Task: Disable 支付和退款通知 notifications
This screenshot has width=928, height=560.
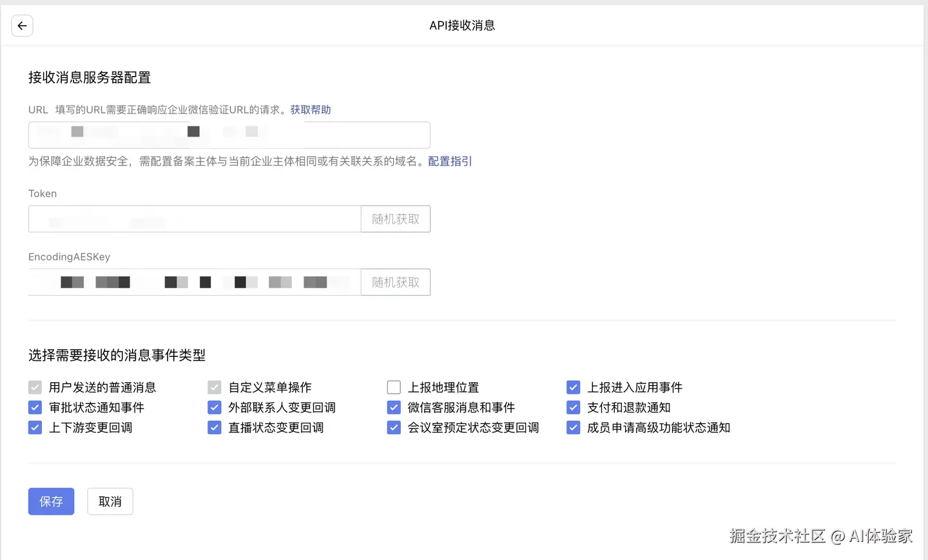Action: click(x=573, y=407)
